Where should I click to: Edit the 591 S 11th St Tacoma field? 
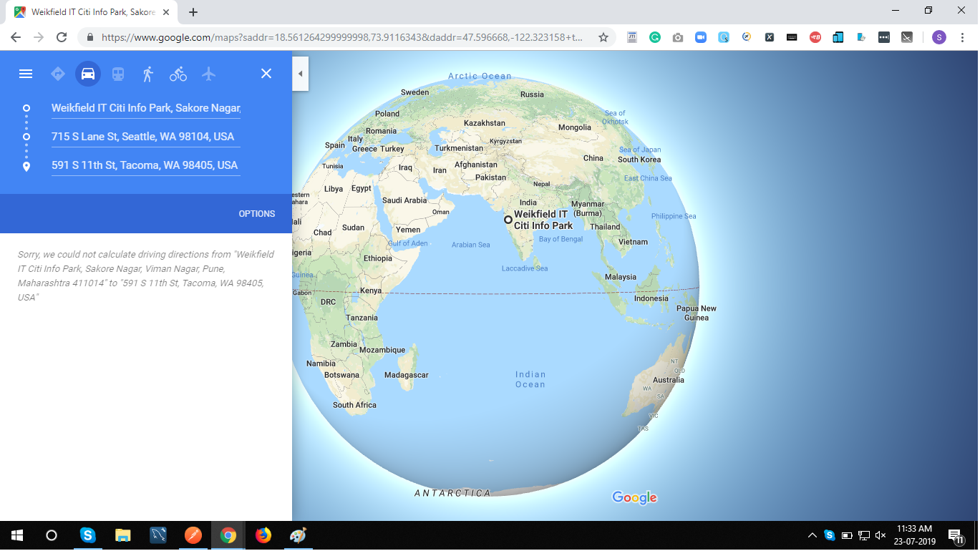146,165
